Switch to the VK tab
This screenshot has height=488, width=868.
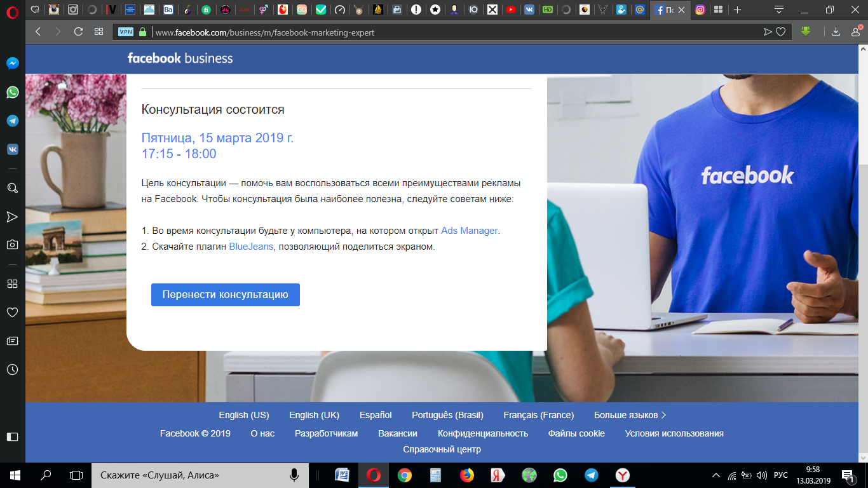coord(529,10)
